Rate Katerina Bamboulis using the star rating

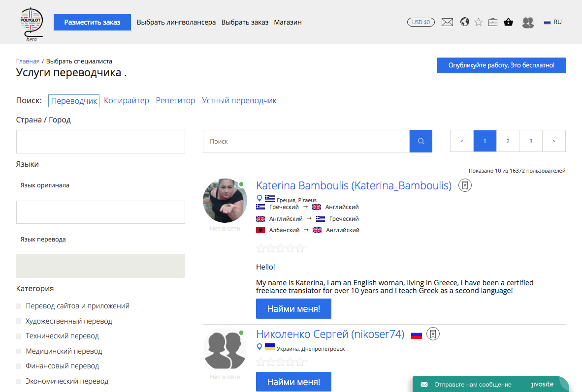pyautogui.click(x=281, y=248)
